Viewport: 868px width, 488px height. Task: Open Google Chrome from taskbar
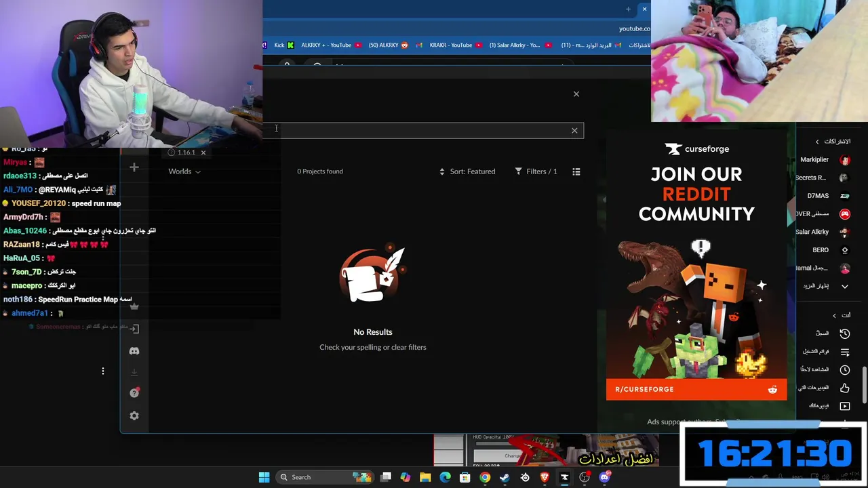[x=485, y=477]
